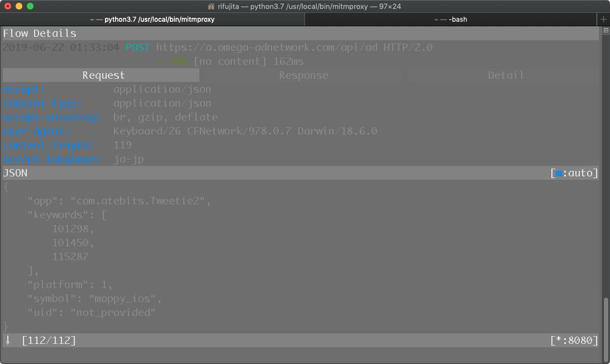Click the Keyboard/26 CFNetwork user-agent value

coord(245,131)
